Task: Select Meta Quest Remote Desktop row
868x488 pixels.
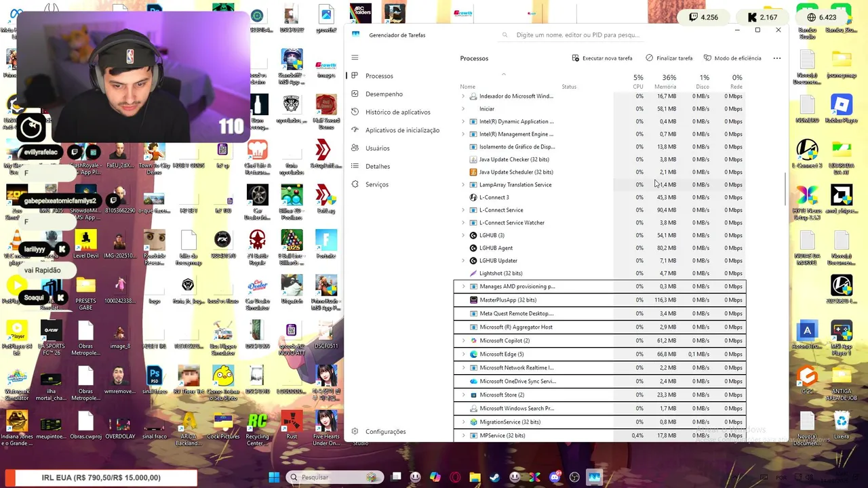Action: click(x=600, y=313)
